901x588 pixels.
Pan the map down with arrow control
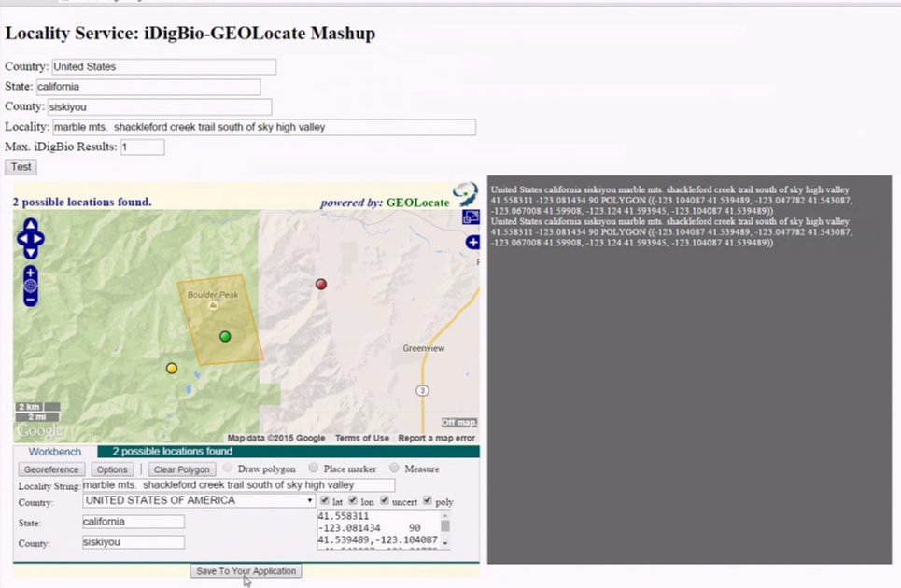(x=31, y=253)
